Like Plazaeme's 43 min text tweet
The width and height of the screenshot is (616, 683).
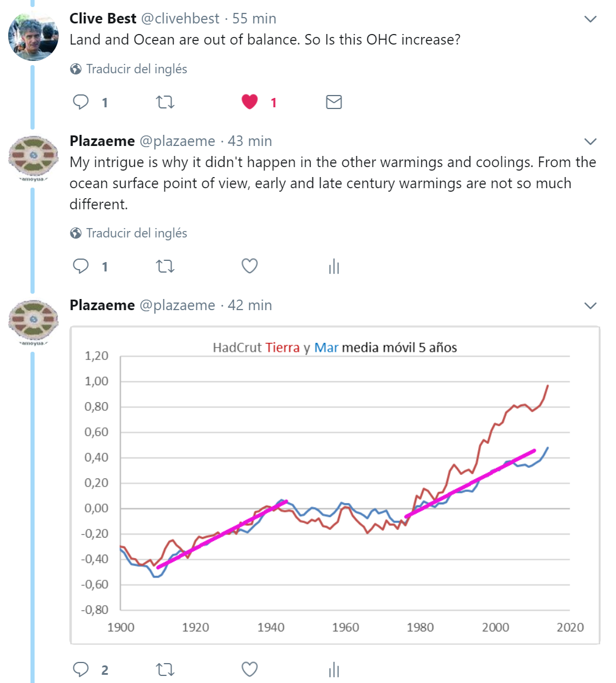(x=250, y=267)
